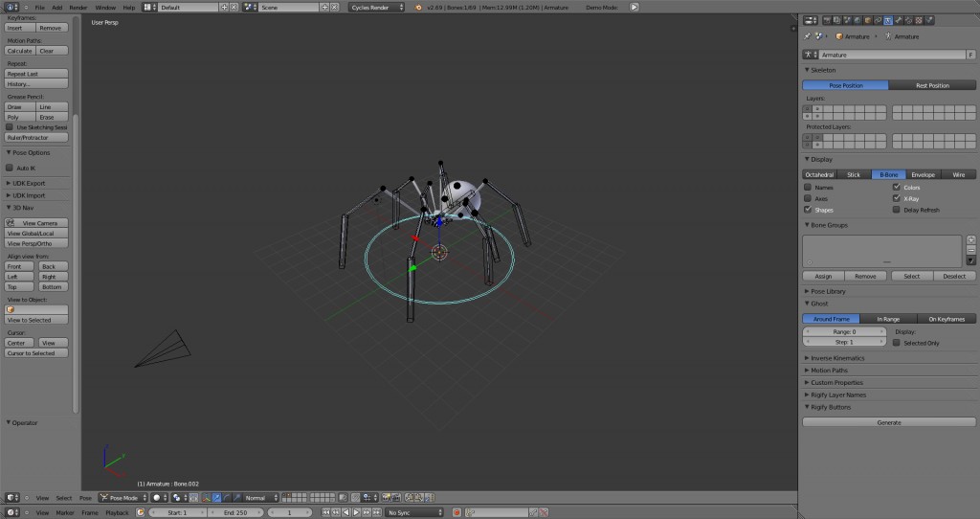The height and width of the screenshot is (519, 980).
Task: Enable the Axes display checkbox
Action: 808,198
